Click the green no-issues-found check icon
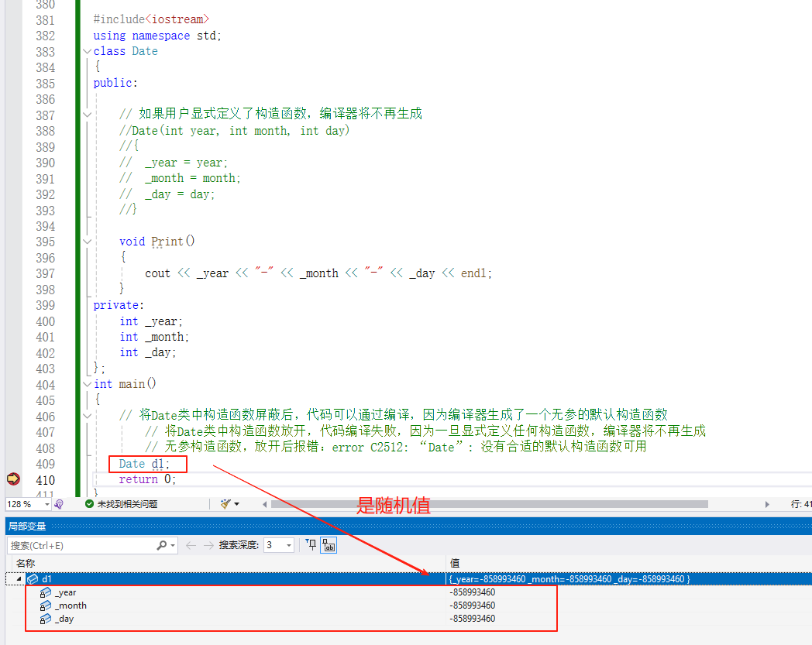 [x=89, y=503]
